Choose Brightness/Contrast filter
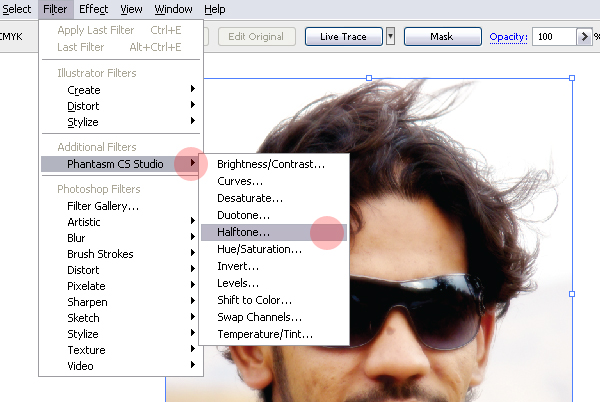The image size is (600, 402). pos(274,164)
